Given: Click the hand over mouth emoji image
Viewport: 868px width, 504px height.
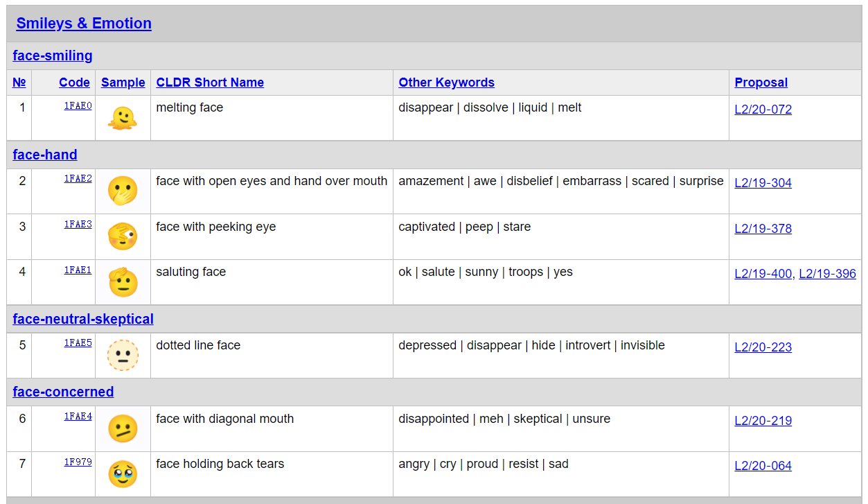Looking at the screenshot, I should point(123,191).
